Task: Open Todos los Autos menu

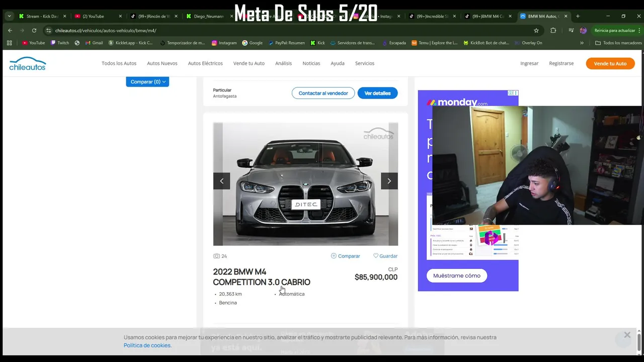Action: 119,63
